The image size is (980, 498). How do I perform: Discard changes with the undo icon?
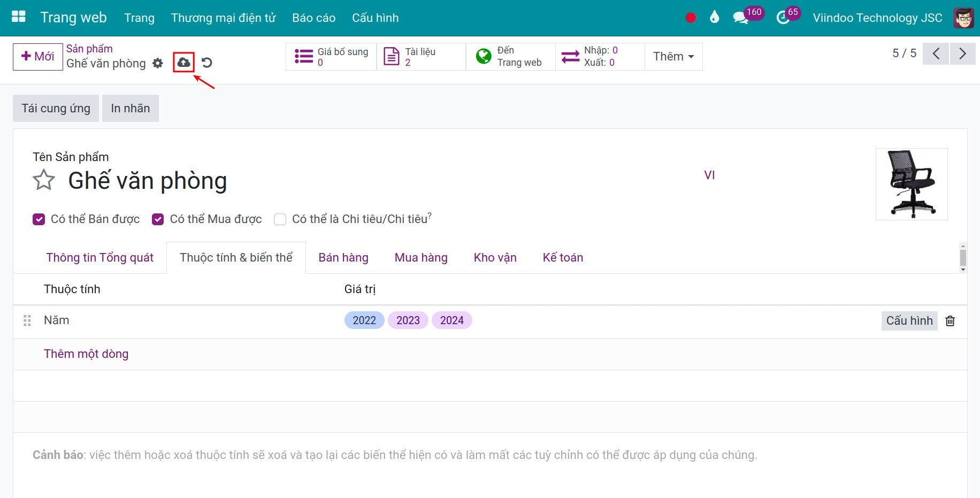coord(207,63)
